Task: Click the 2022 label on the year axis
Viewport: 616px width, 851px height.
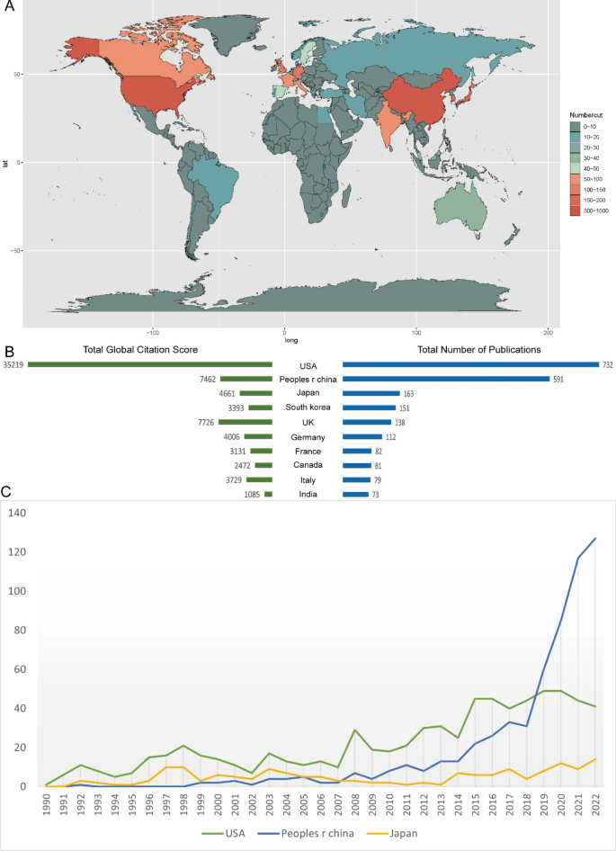Action: pyautogui.click(x=595, y=802)
